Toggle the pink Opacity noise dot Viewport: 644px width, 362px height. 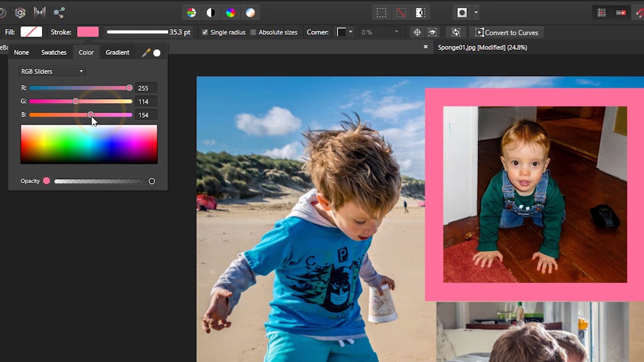[46, 181]
